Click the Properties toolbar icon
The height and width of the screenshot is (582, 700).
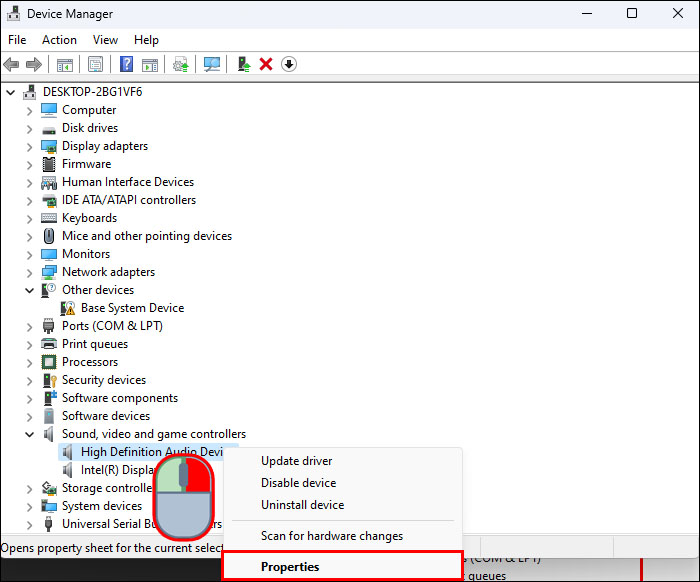95,64
